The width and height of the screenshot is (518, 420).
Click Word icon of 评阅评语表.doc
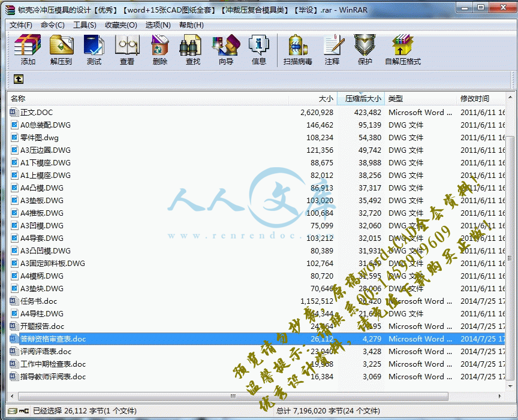tap(14, 351)
